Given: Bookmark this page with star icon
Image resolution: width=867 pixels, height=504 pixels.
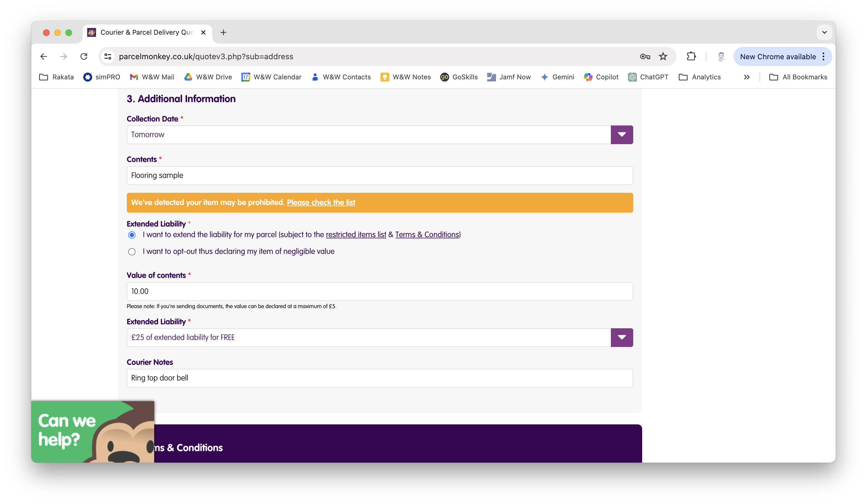Looking at the screenshot, I should (x=663, y=56).
